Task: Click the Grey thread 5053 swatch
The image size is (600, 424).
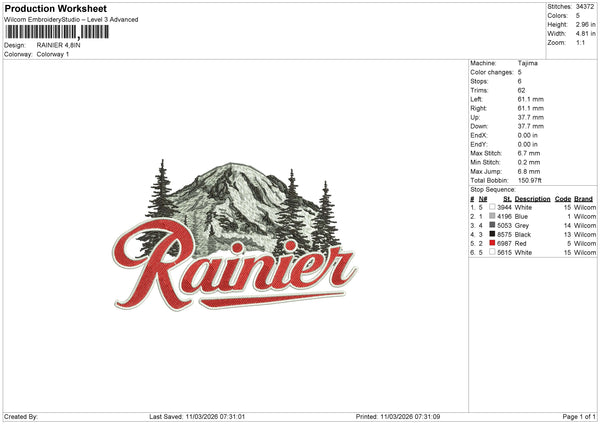Action: point(493,225)
